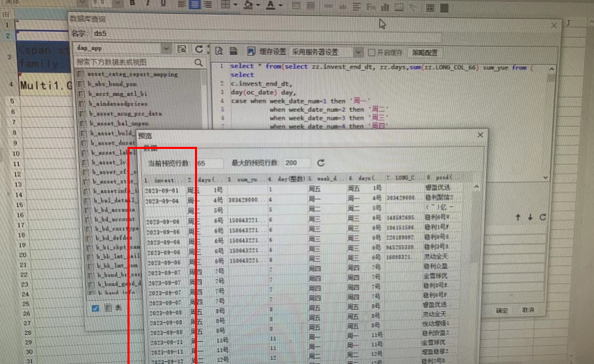The width and height of the screenshot is (594, 364).
Task: Click the 名字 input field containing ds5
Action: click(x=265, y=33)
